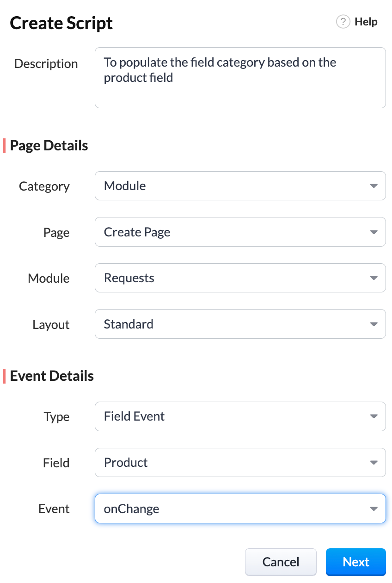Click the arrow icon in Module field
The image size is (392, 583).
pos(374,278)
